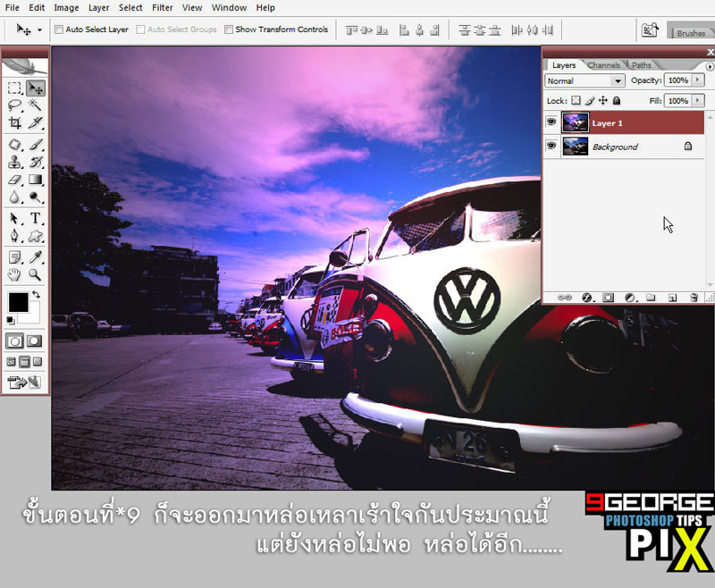Swap foreground and background colors

pyautogui.click(x=36, y=295)
